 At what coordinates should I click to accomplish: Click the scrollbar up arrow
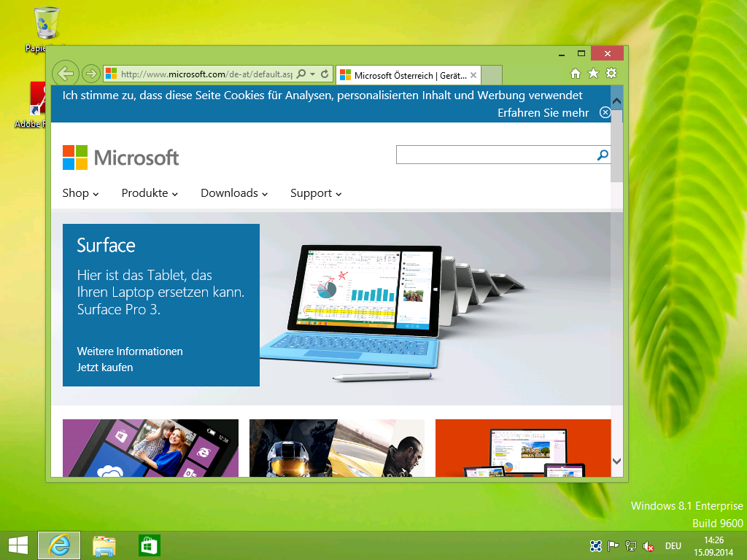616,101
